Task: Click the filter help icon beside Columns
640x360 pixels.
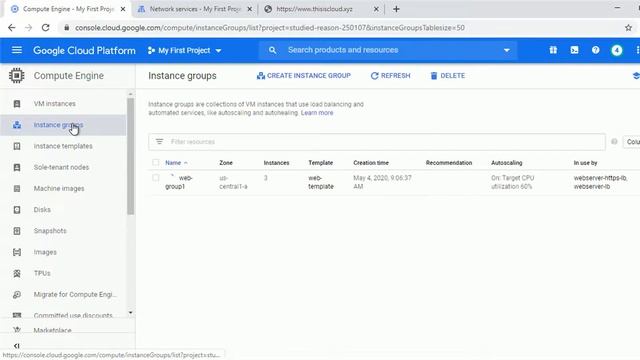Action: (x=614, y=142)
